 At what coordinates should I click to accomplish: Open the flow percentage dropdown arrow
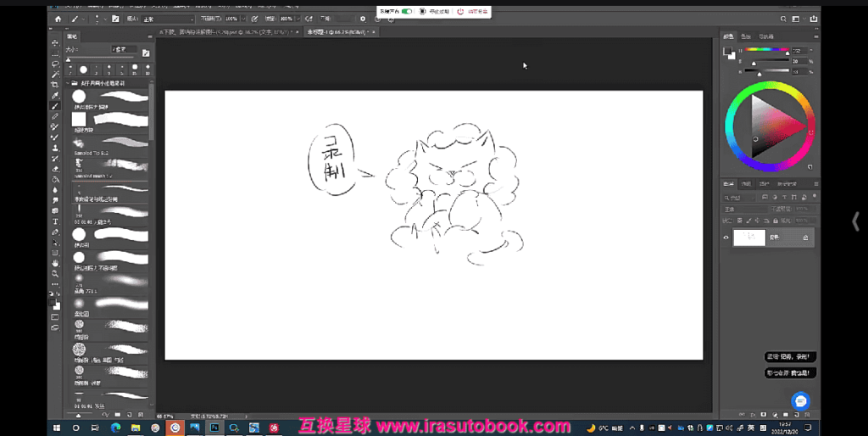point(298,19)
